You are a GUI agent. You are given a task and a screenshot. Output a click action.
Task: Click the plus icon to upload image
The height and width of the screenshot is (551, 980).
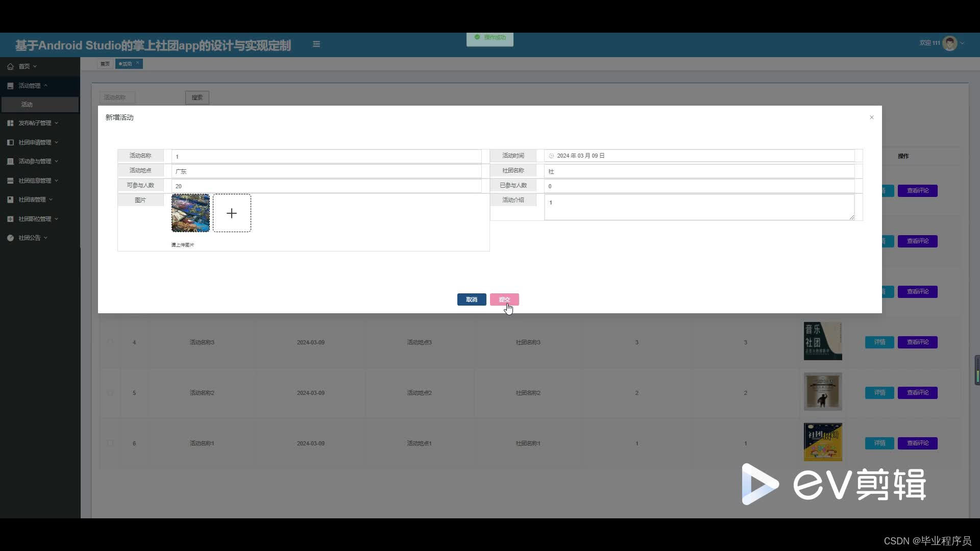point(232,213)
